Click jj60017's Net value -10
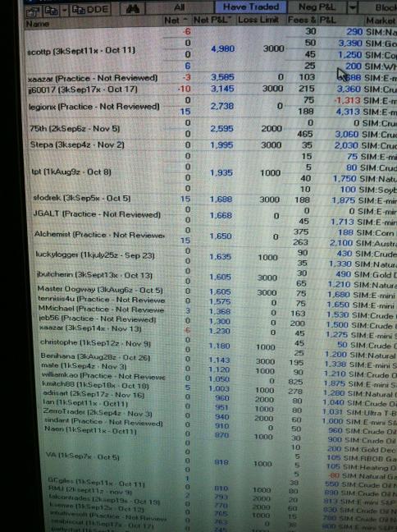The height and width of the screenshot is (532, 397). [x=185, y=89]
